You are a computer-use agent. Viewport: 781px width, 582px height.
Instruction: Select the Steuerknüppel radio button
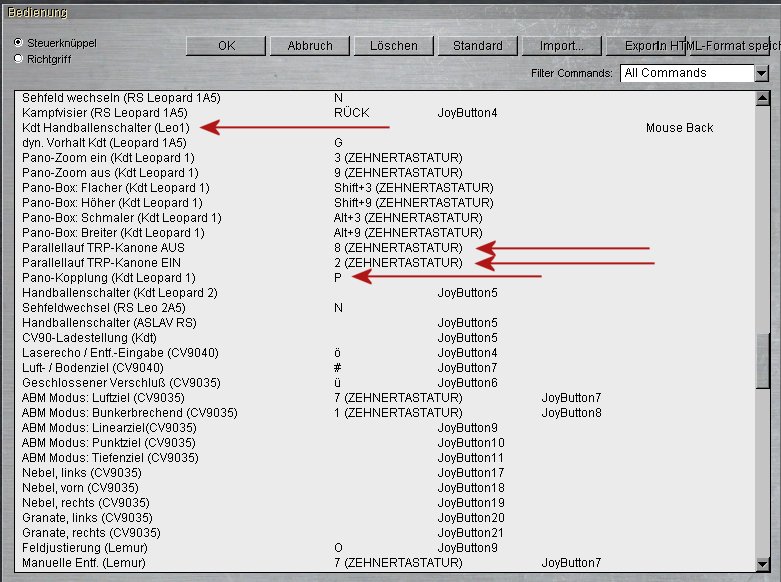click(19, 43)
